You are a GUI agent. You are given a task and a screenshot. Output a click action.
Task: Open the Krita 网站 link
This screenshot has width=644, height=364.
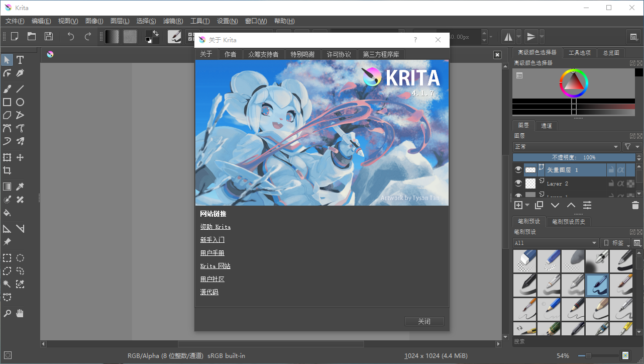click(215, 266)
